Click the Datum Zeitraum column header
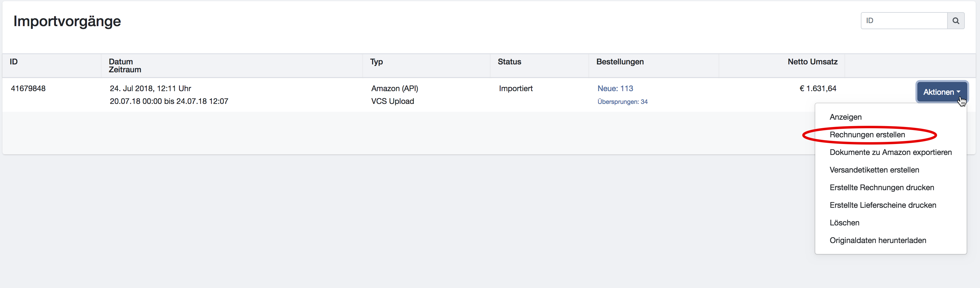 pos(125,66)
